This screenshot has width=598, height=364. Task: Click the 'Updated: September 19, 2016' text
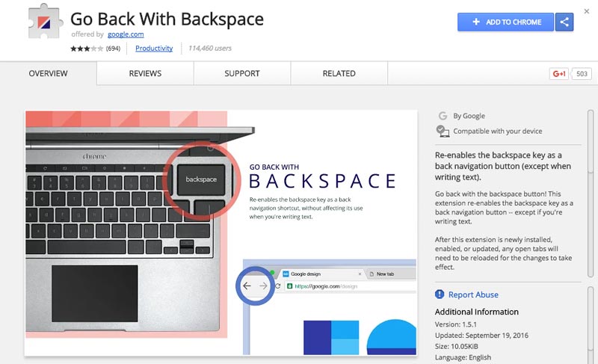point(481,336)
